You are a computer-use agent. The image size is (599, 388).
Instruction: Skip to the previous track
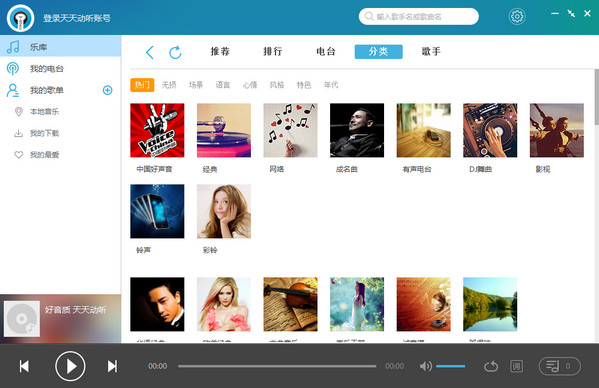(x=24, y=366)
